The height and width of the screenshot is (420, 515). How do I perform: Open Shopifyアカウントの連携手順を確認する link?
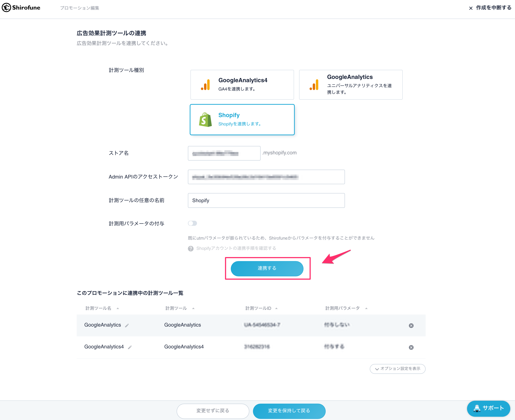[x=236, y=248]
